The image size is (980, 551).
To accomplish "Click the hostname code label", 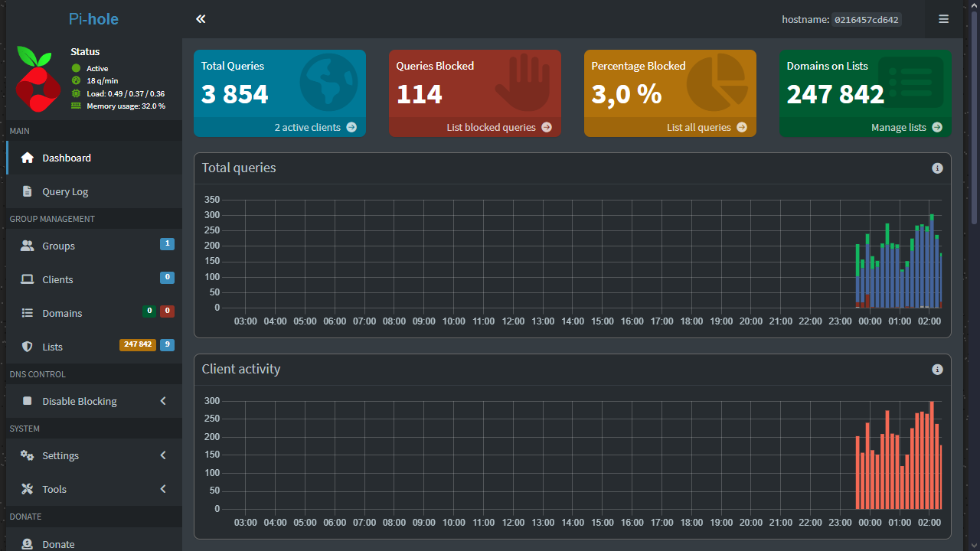I will pyautogui.click(x=866, y=20).
